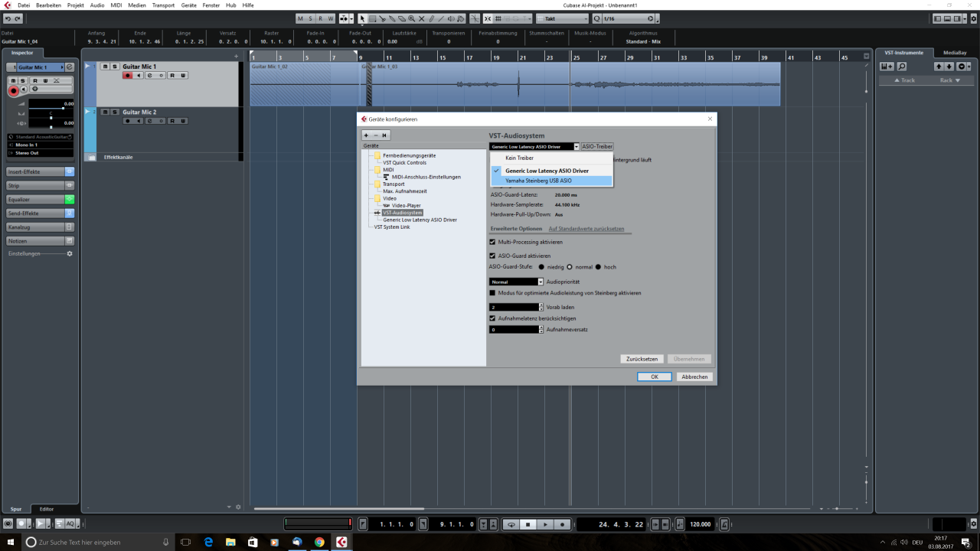Solo the Guitar Mic 2 track
980x551 pixels.
(x=115, y=112)
